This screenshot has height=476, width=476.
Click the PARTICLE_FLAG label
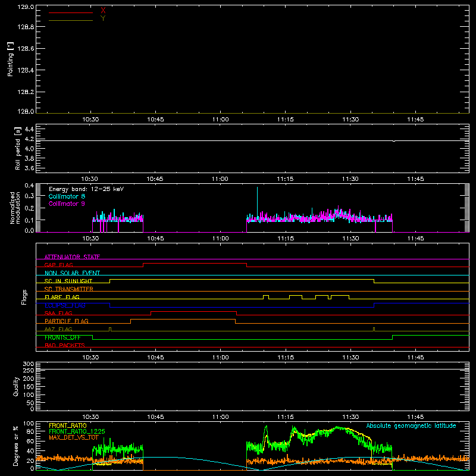67,321
